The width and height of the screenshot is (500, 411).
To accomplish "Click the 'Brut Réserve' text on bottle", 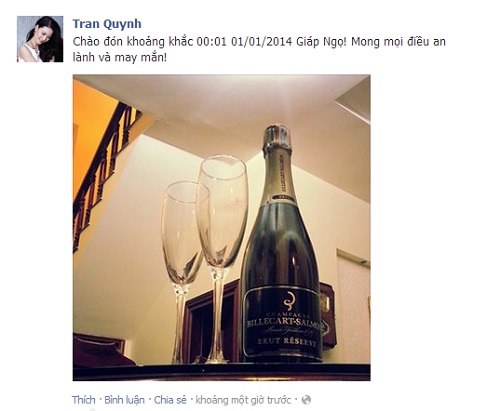I will (286, 342).
